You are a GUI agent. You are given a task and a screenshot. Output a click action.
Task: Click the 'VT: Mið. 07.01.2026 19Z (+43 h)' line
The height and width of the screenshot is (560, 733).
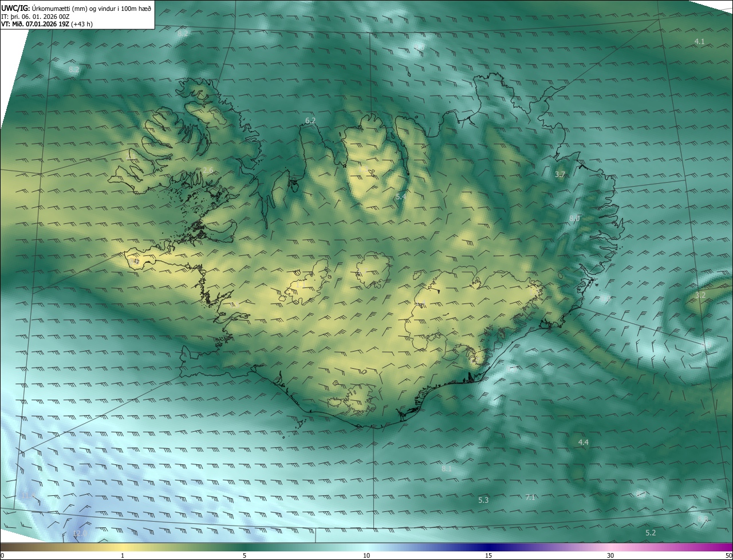[47, 24]
